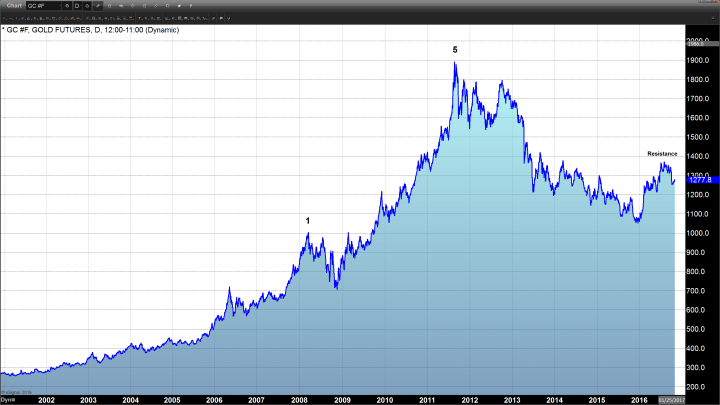Click the small icon following the D interval button
The height and width of the screenshot is (405, 720).
[x=87, y=6]
